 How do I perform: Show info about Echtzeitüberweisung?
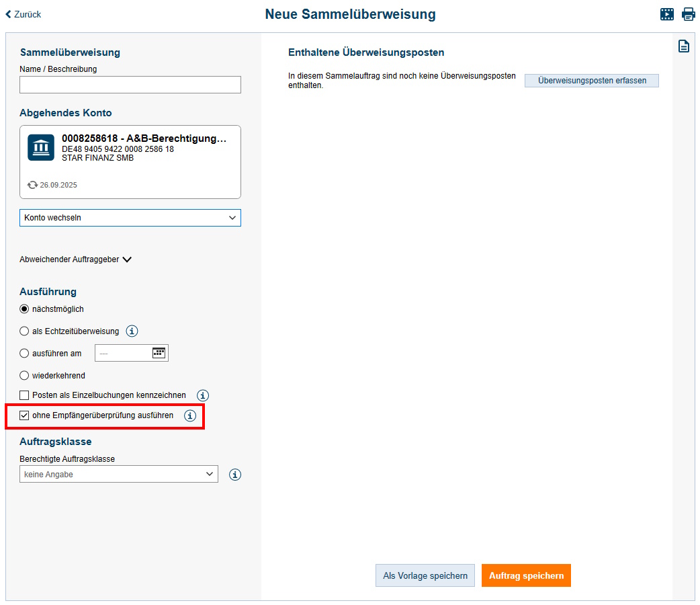[x=132, y=331]
